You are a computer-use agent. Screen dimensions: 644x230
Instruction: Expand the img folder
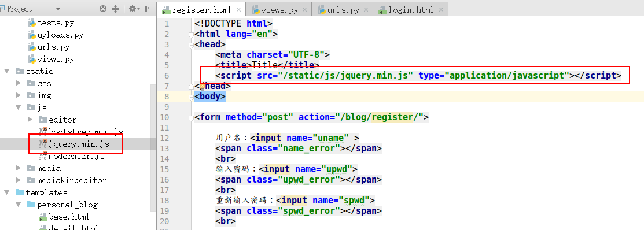point(18,95)
